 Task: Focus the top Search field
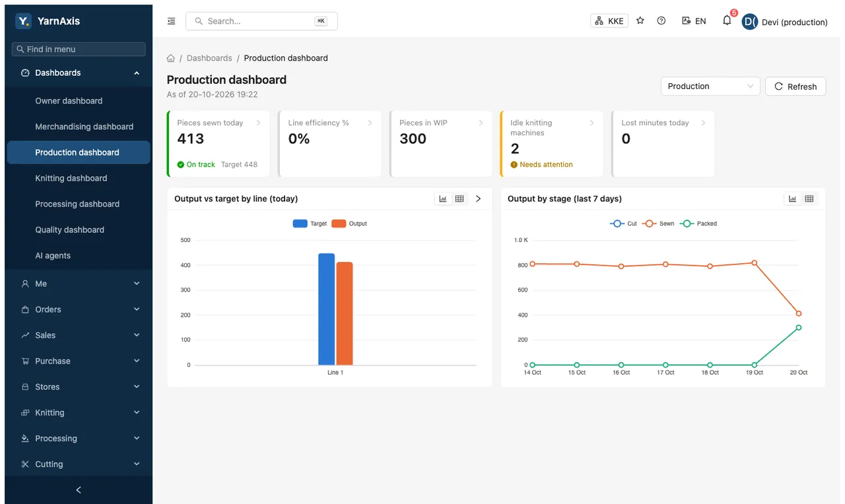pos(261,21)
